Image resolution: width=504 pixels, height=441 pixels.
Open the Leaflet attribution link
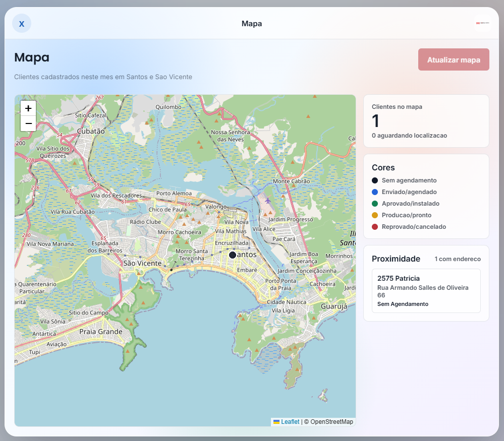point(290,422)
